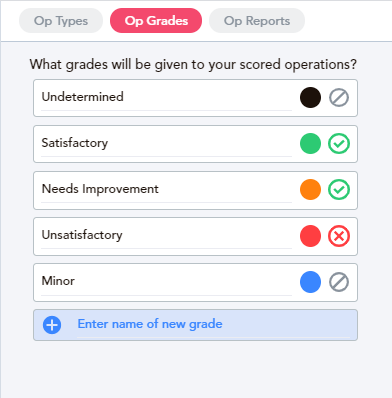Click the blue plus icon to add grade
This screenshot has width=392, height=398.
(52, 325)
